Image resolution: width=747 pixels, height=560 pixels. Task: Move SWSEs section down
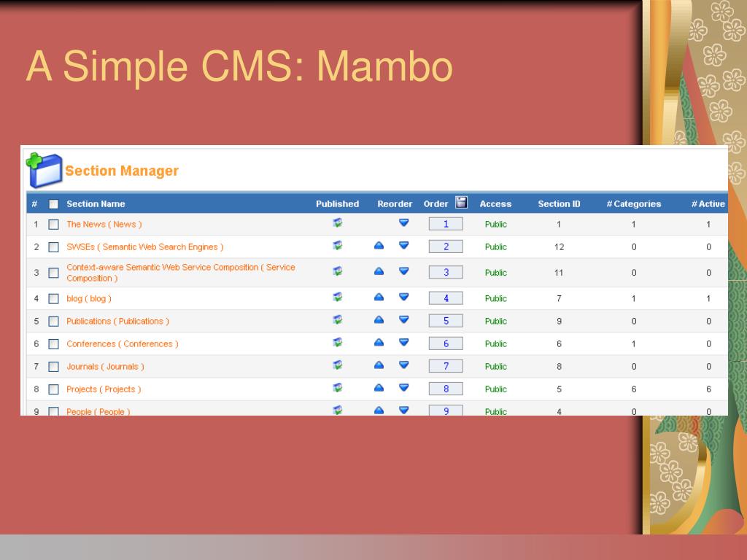403,245
